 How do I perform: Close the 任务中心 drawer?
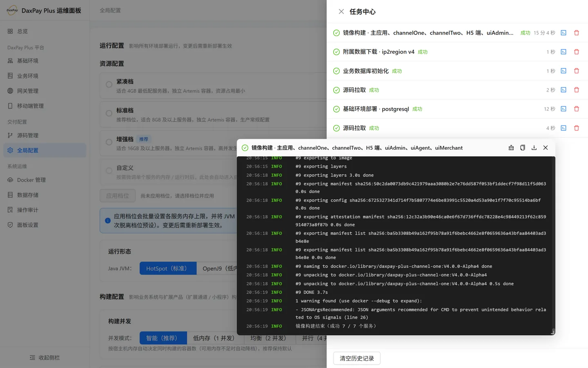pyautogui.click(x=341, y=11)
